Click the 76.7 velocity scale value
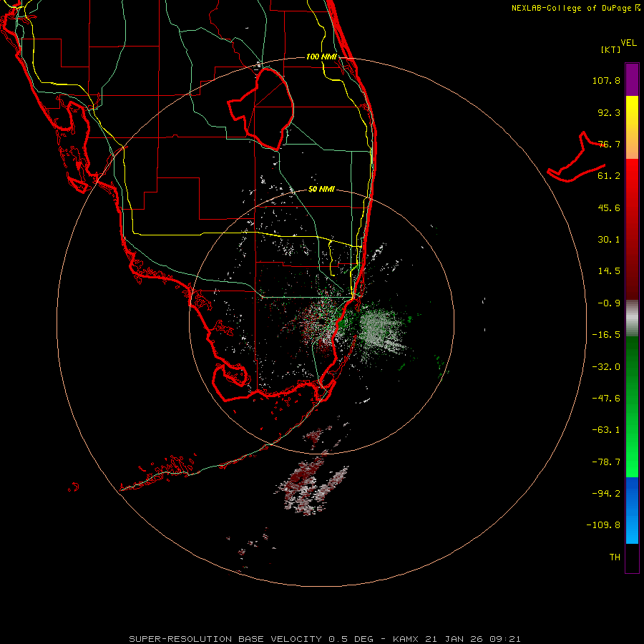 609,144
